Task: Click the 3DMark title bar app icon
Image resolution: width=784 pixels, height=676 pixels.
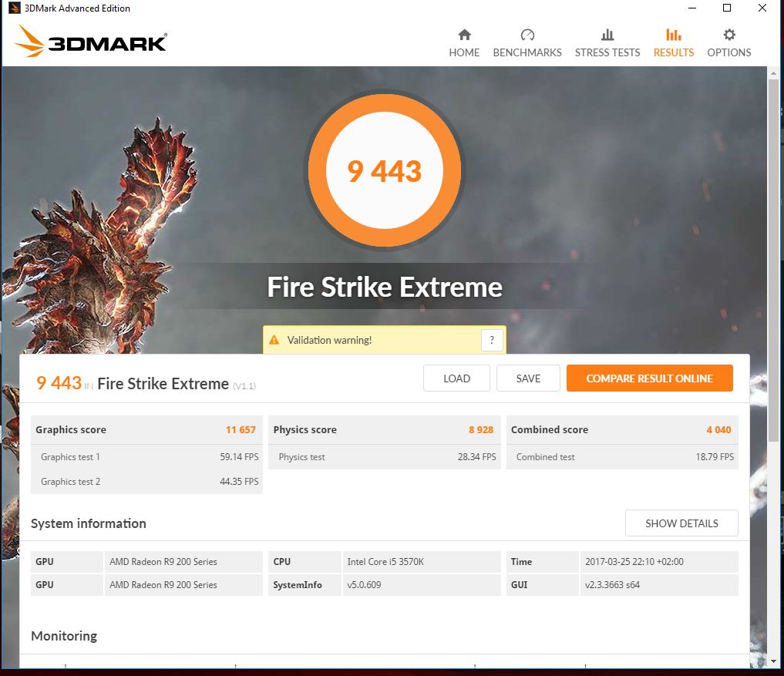Action: pyautogui.click(x=14, y=8)
